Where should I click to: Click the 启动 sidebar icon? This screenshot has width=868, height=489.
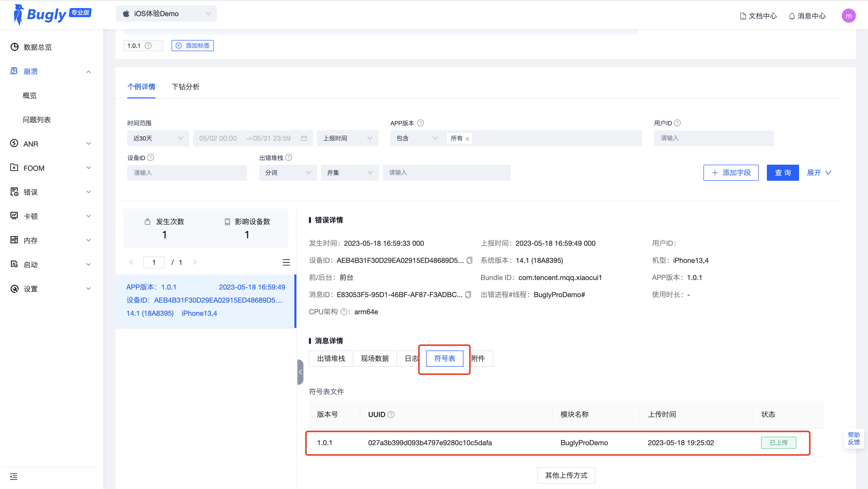click(x=14, y=264)
